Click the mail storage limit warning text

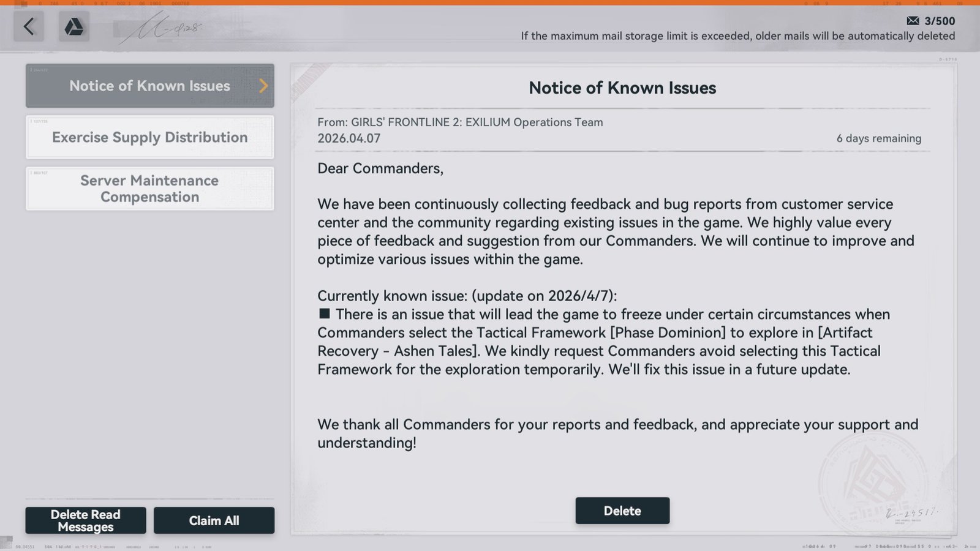[737, 36]
